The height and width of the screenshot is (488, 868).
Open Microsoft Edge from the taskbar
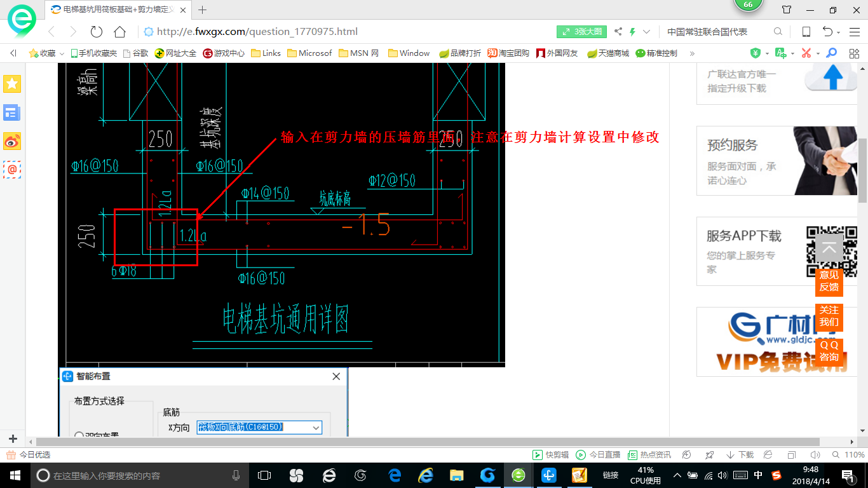[394, 475]
